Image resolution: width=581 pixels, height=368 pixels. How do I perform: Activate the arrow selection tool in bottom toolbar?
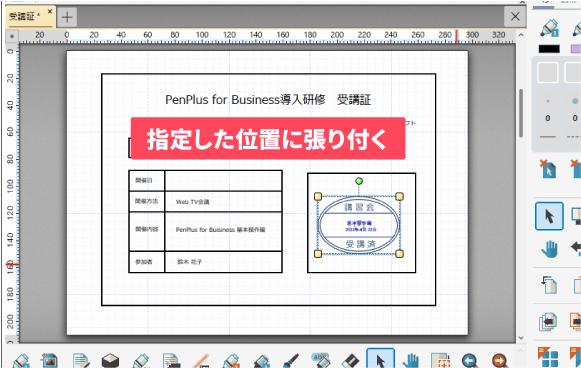(381, 359)
